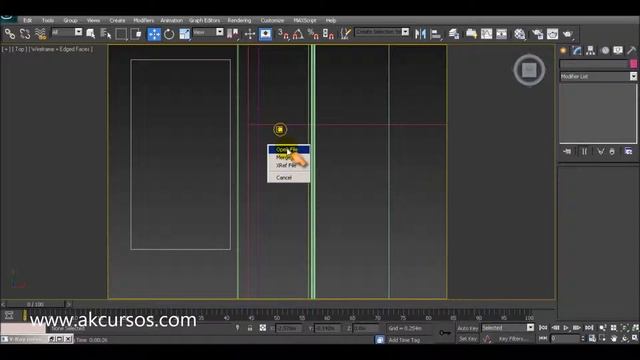Switch to Create command panel tab

tap(564, 50)
